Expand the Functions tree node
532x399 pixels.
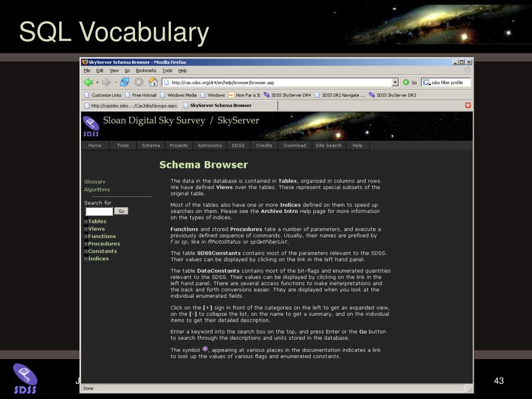[86, 236]
